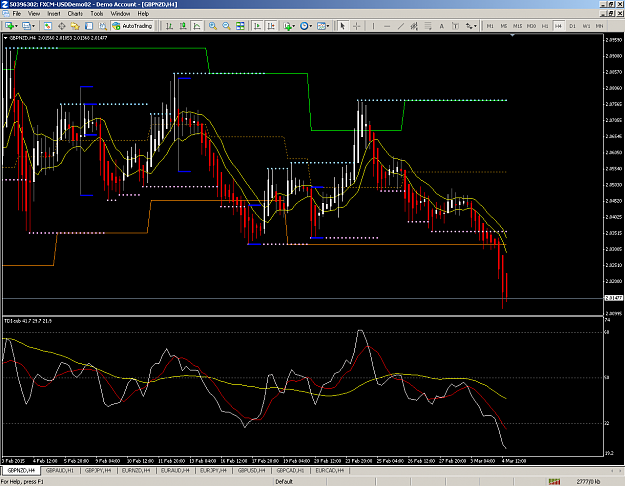Set the chart period to MN
The width and height of the screenshot is (625, 486).
599,26
